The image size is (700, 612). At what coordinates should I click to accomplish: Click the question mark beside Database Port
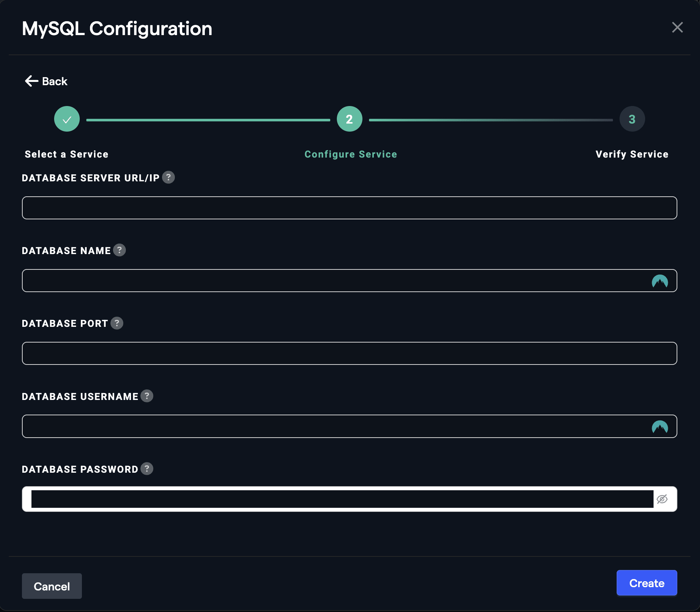[117, 323]
